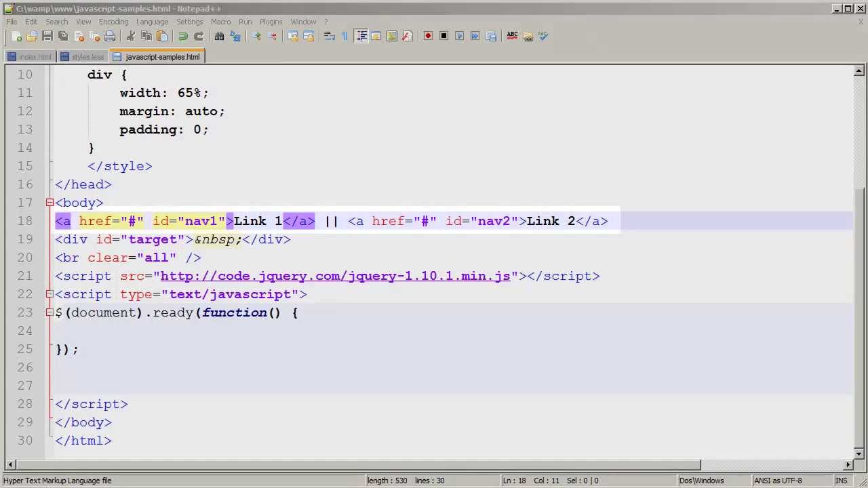Click the Save All toolbar icon

(63, 36)
